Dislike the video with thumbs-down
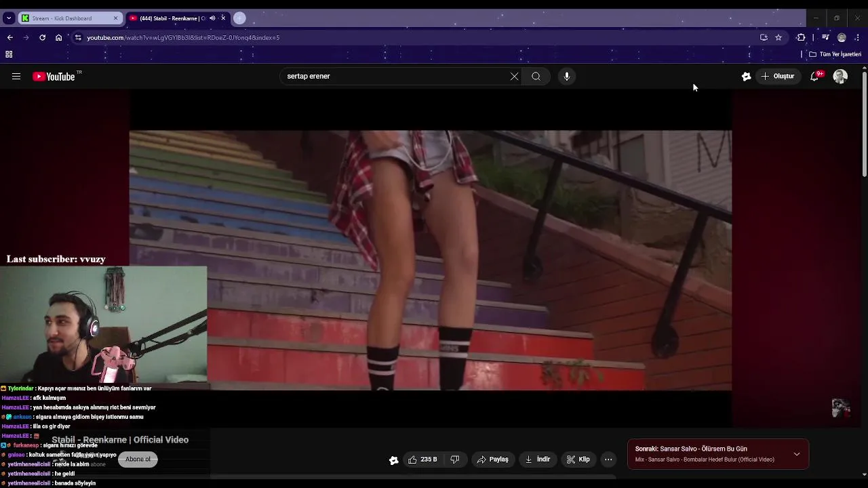This screenshot has height=488, width=868. (455, 460)
